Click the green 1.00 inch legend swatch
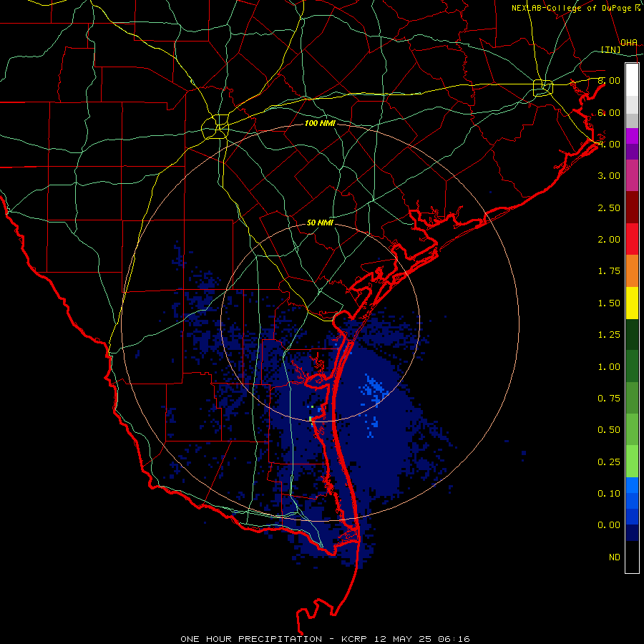Screen dimensions: 644x644 tap(632, 366)
